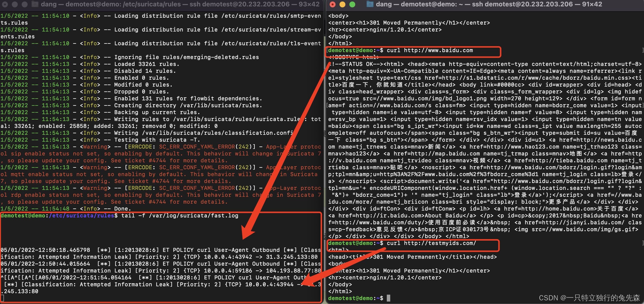This screenshot has width=644, height=304.
Task: Click the tail -f fast.log command line
Action: tap(180, 216)
